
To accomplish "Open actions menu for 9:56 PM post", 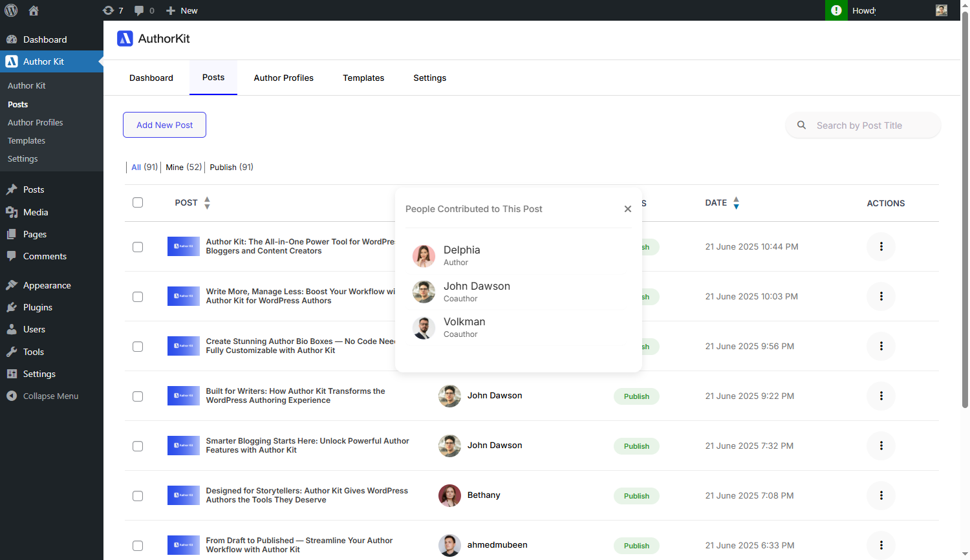I will (881, 346).
